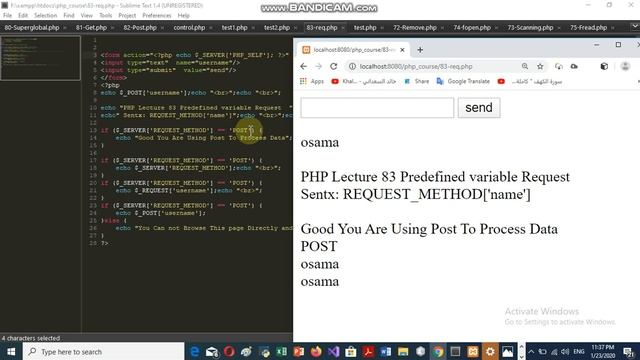
Task: Show hidden system tray icons
Action: tap(531, 351)
